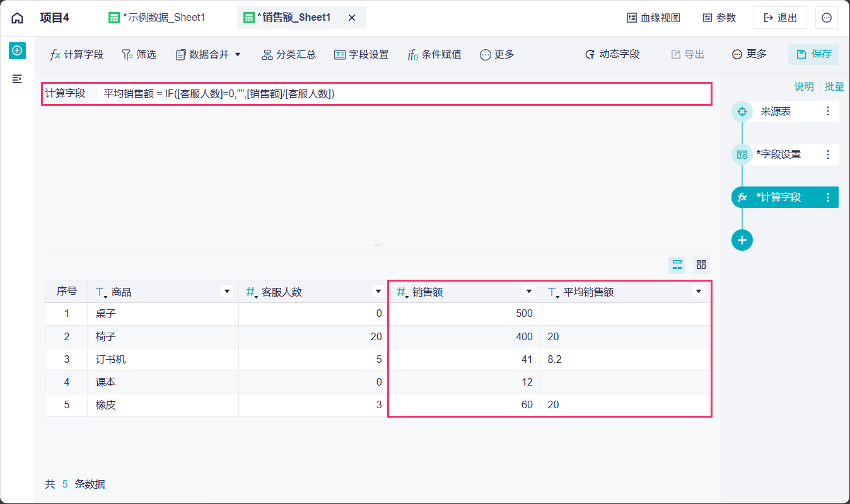Go to home via house icon

(17, 18)
